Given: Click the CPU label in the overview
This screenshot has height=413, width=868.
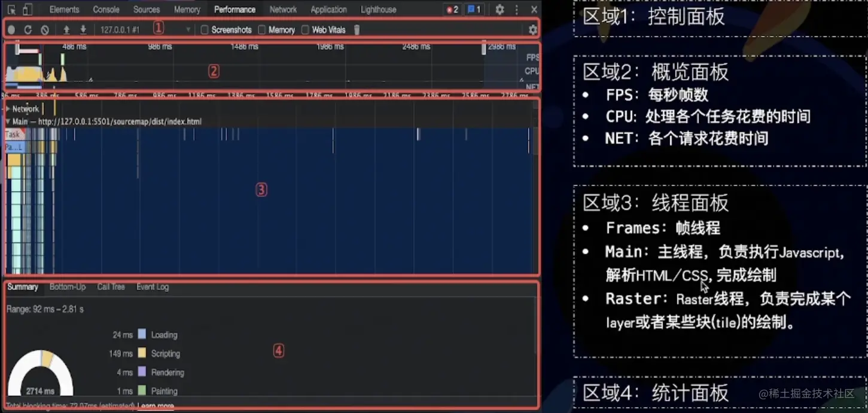Looking at the screenshot, I should pyautogui.click(x=532, y=71).
